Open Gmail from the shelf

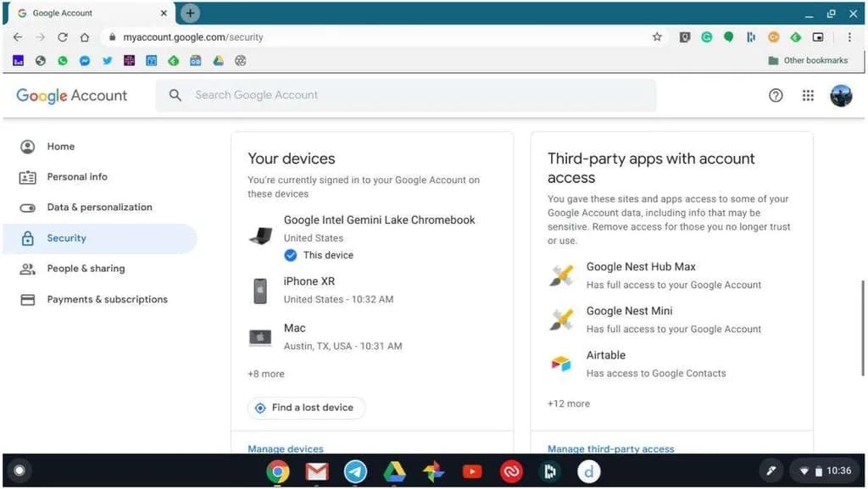tap(317, 471)
